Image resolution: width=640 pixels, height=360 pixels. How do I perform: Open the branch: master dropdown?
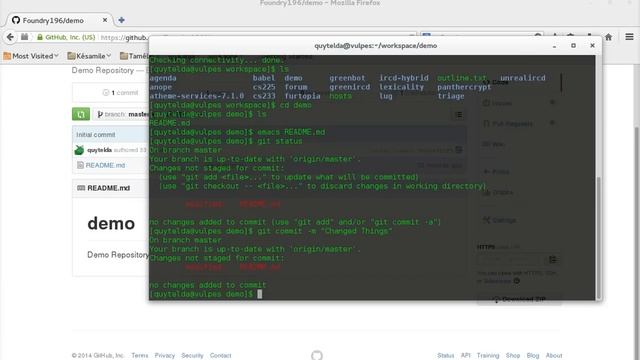coord(122,114)
